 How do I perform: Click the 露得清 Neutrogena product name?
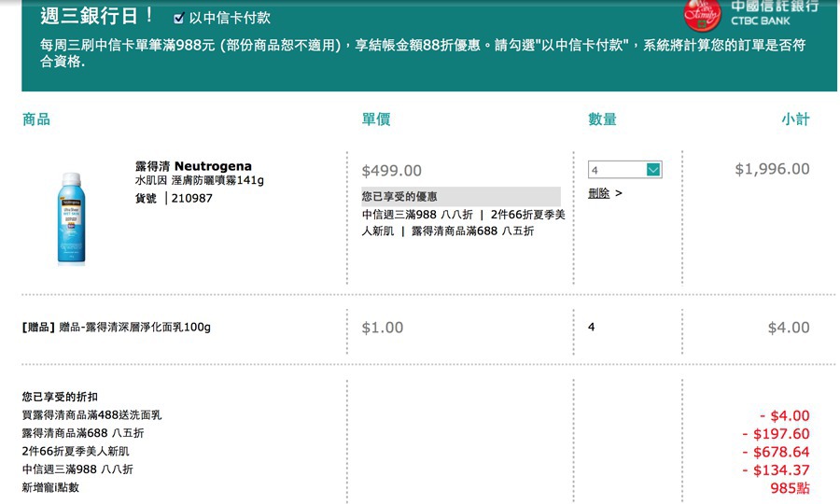(193, 166)
